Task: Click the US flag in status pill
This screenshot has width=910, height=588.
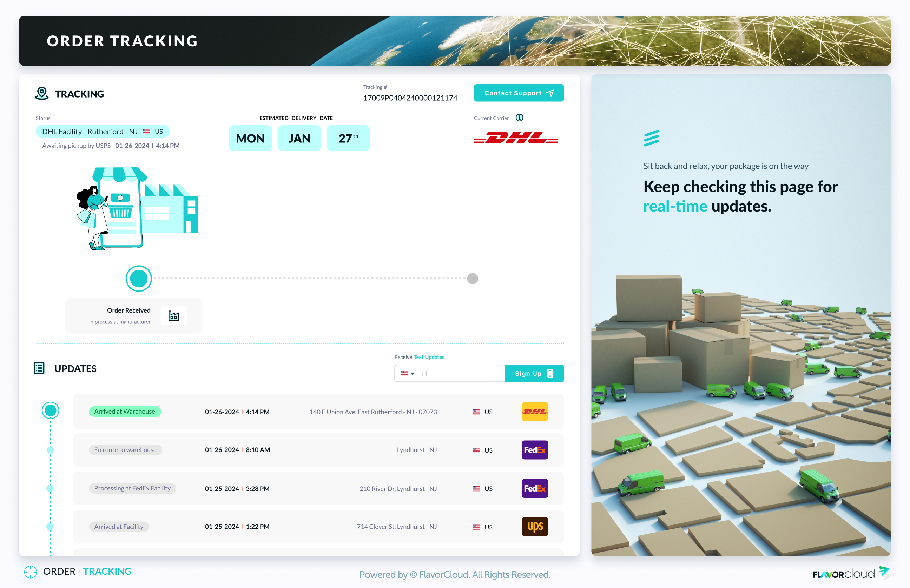Action: [x=147, y=131]
